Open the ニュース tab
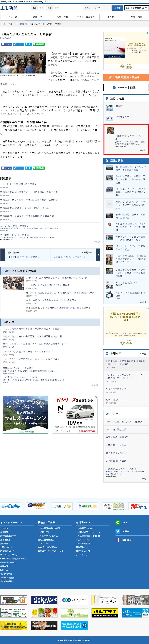The image size is (149, 644). (12, 17)
